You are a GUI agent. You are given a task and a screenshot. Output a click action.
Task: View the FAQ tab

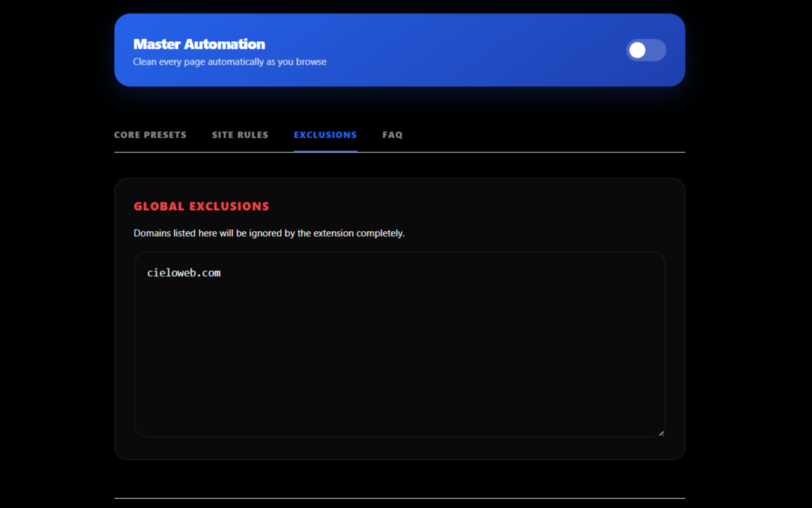click(392, 135)
